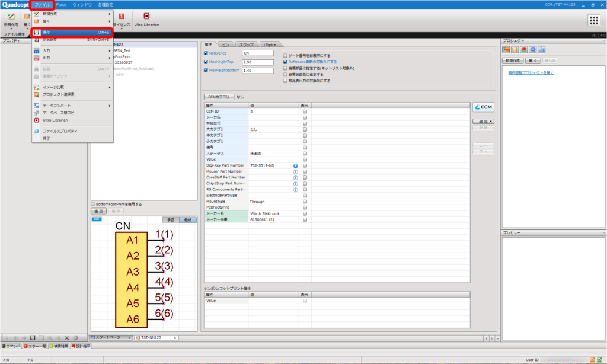
Task: Switch to the スワップ tab
Action: click(x=246, y=45)
